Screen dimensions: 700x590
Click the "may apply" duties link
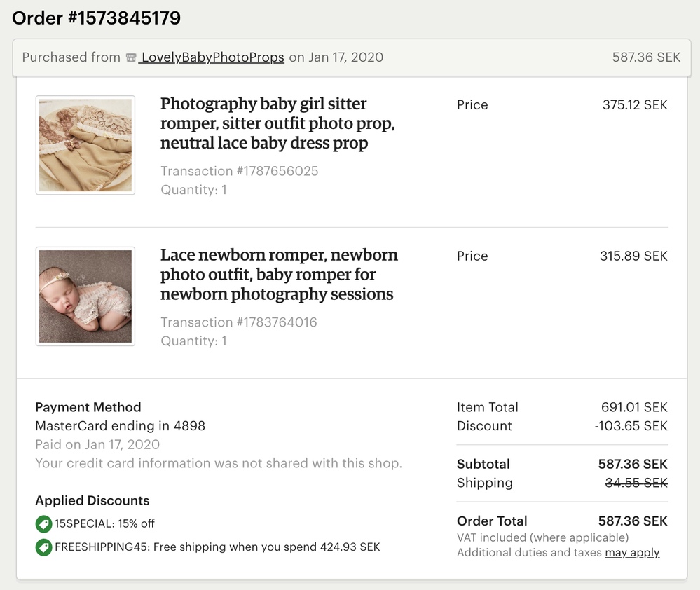632,553
